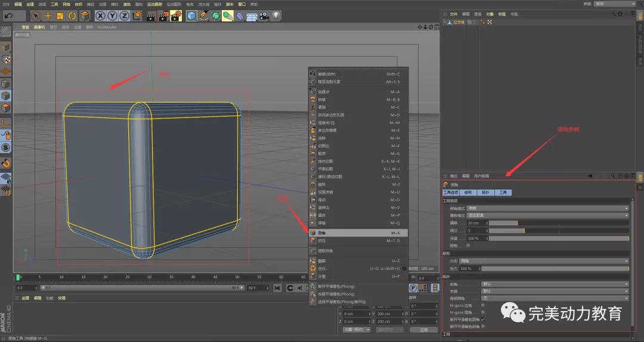Select the Rotate tool in the toolbar
Viewport: 644px width, 342px height.
click(x=72, y=16)
